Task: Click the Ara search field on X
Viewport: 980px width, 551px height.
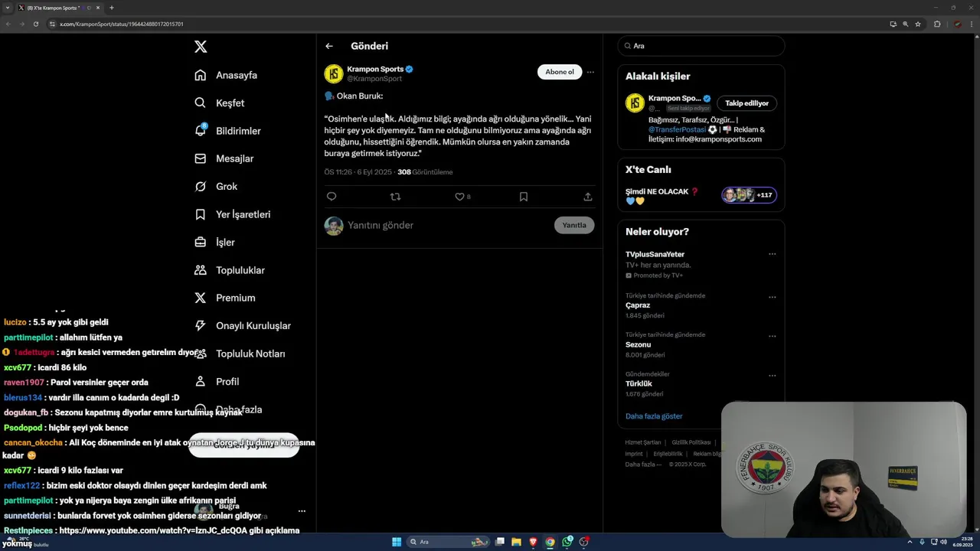Action: click(x=701, y=46)
